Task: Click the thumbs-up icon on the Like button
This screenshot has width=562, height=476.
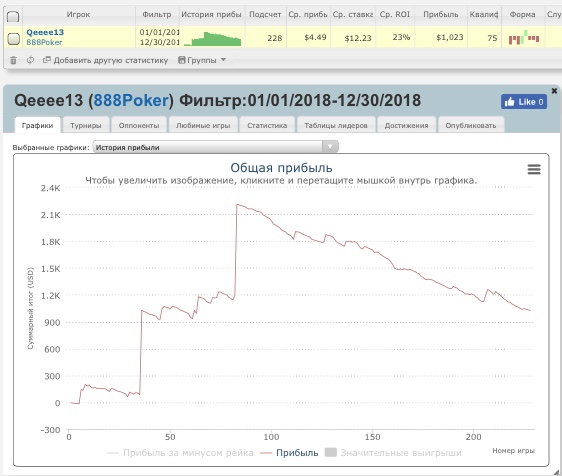Action: (x=509, y=102)
